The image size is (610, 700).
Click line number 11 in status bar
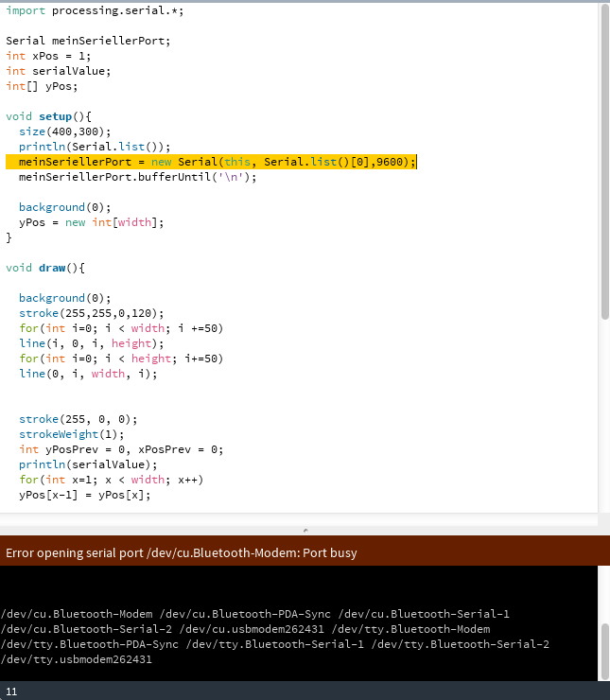(x=11, y=691)
